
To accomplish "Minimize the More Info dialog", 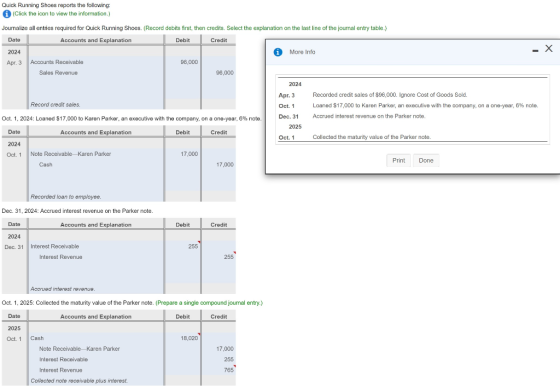I will (x=535, y=51).
